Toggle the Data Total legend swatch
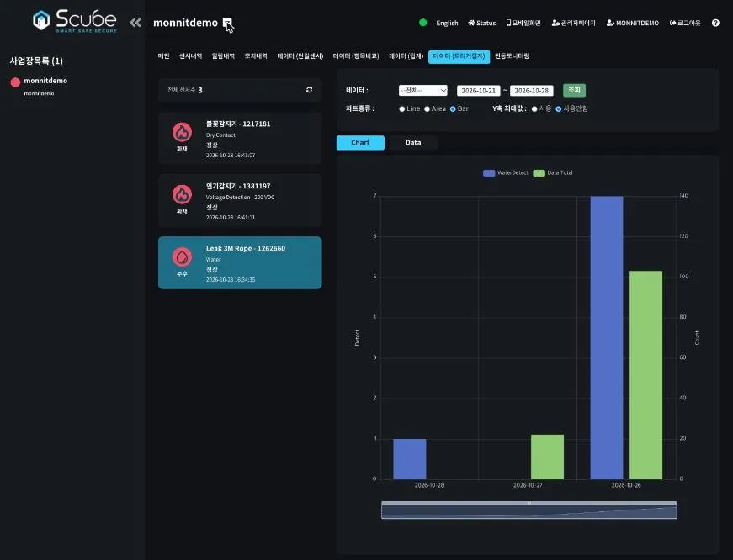This screenshot has width=733, height=560. (539, 173)
